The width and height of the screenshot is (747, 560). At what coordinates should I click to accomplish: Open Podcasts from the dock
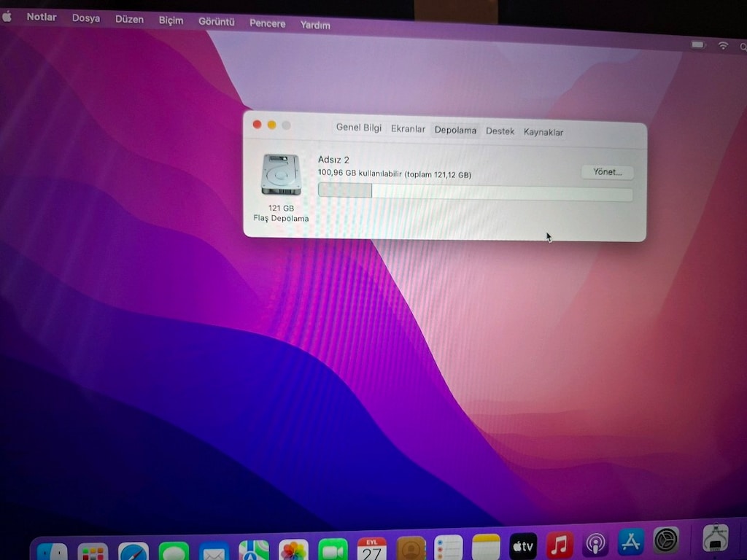click(x=595, y=542)
